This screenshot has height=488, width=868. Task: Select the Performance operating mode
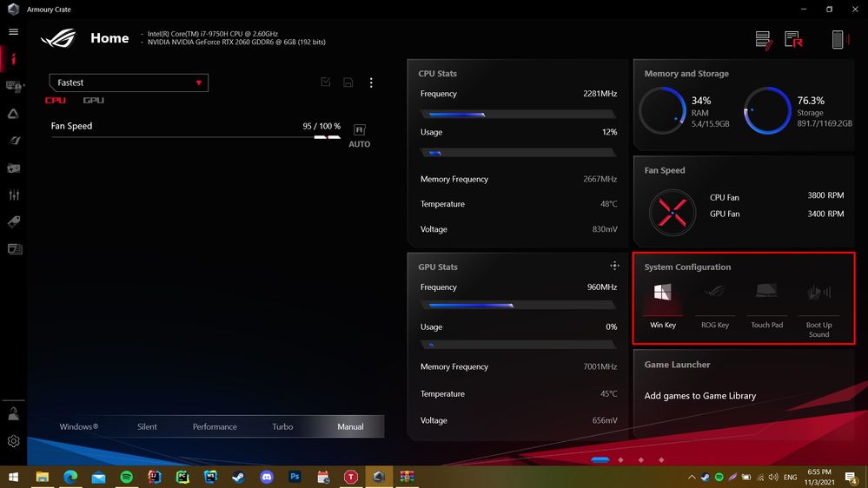pos(215,426)
